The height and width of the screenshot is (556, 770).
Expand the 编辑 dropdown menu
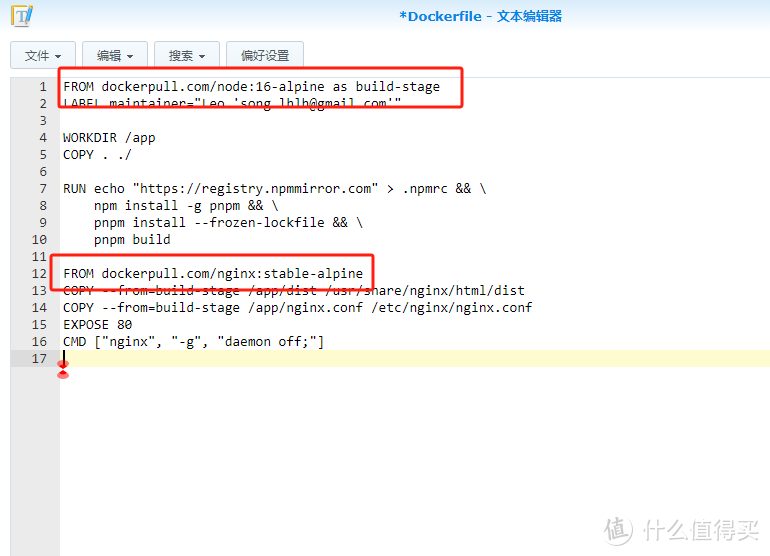click(x=115, y=56)
